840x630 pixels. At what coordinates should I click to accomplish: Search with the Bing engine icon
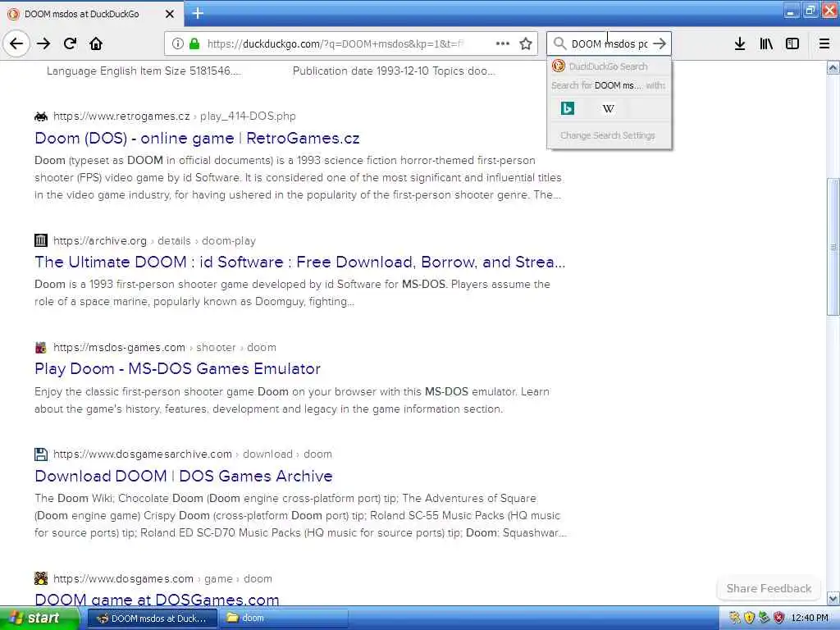pyautogui.click(x=568, y=109)
